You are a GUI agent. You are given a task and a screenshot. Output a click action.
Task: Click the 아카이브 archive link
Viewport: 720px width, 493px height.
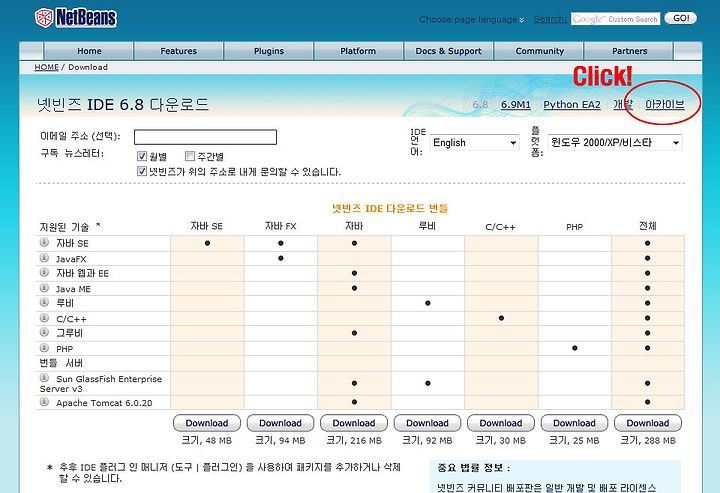664,104
